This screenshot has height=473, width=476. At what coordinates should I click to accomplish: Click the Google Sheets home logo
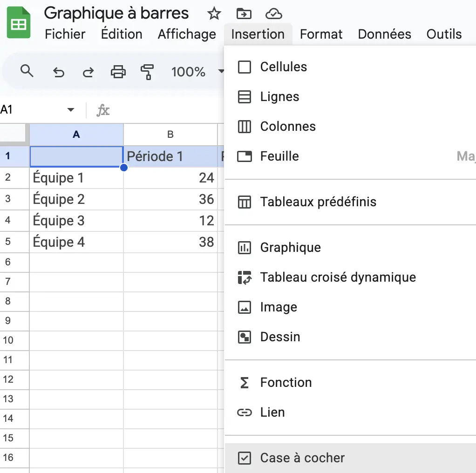coord(19,23)
